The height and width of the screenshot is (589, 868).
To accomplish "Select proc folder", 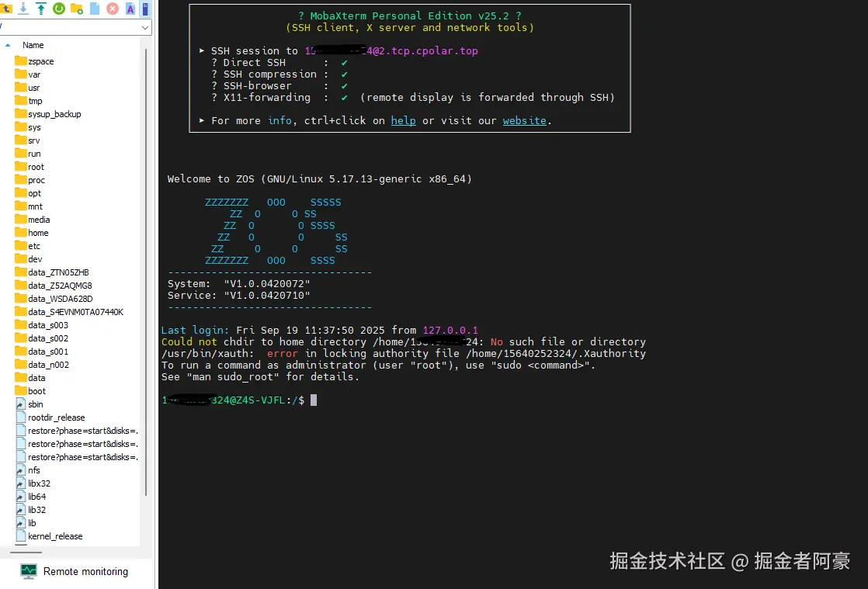I will (x=30, y=180).
